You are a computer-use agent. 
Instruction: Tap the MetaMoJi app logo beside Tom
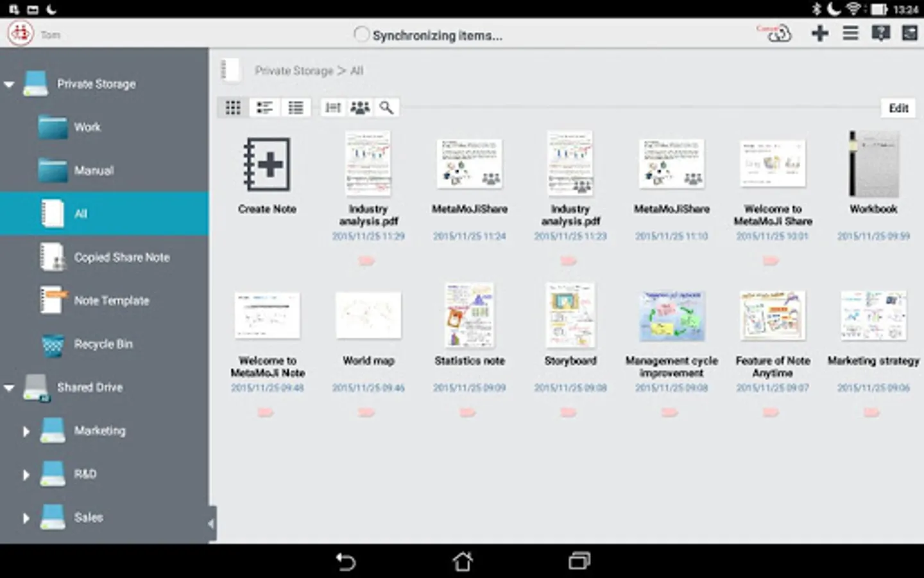21,33
